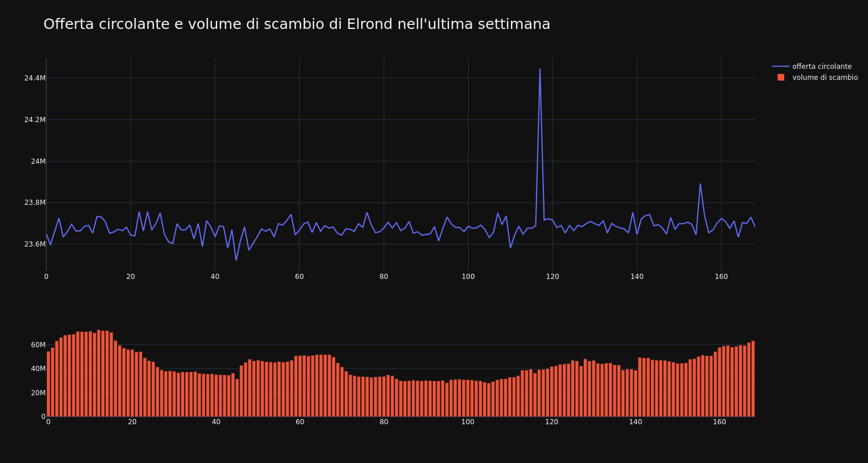Screen dimensions: 868x463
Task: Click the second-highest line peak near x=155
Action: [x=700, y=184]
